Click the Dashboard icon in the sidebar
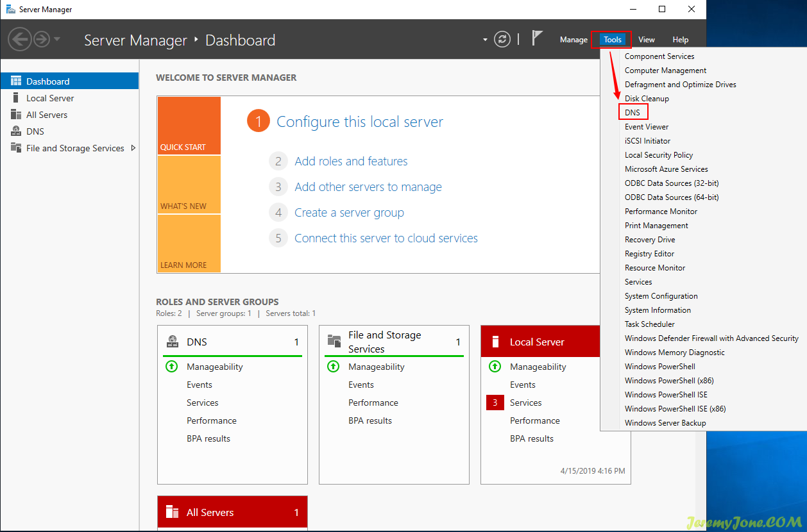 point(16,81)
